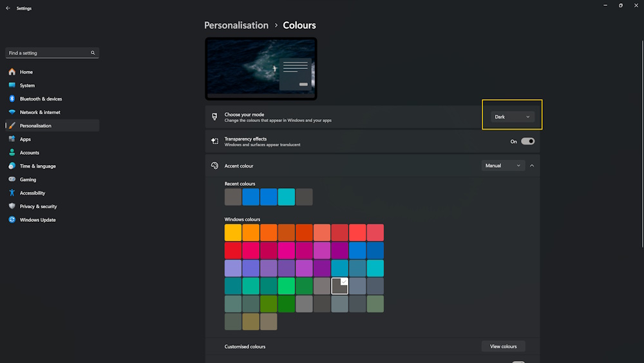This screenshot has width=644, height=363.
Task: Click the search magnifier icon
Action: [x=93, y=53]
